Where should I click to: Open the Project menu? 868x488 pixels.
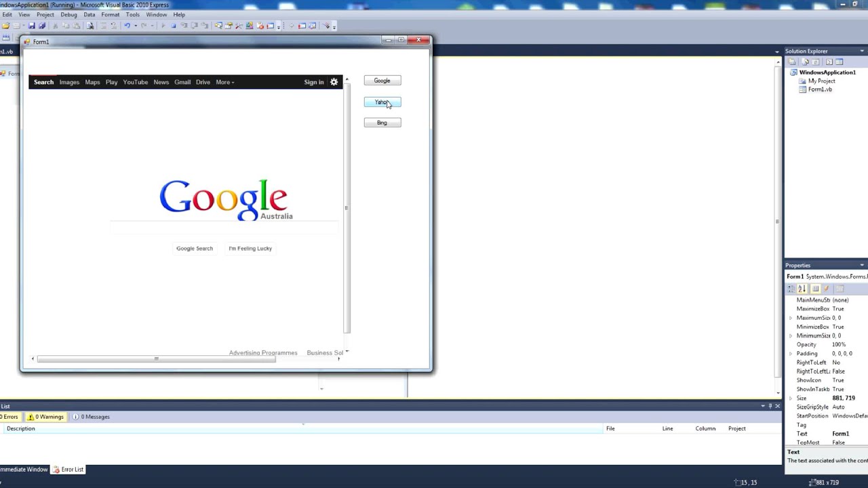coord(45,14)
